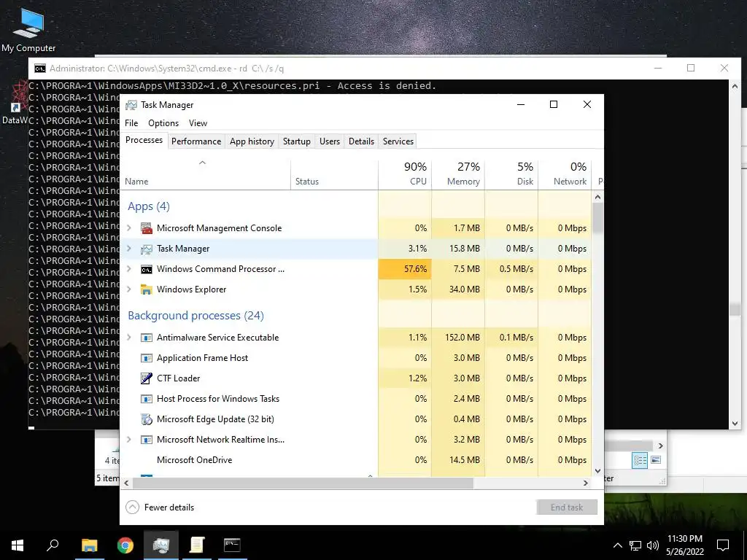Select the My Computer desktop icon
This screenshot has width=747, height=560.
tap(28, 29)
